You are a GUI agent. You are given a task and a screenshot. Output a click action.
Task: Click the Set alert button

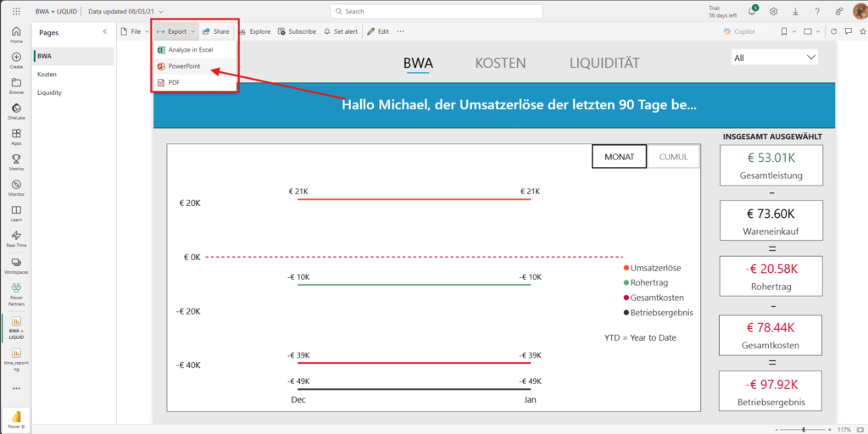pos(341,31)
